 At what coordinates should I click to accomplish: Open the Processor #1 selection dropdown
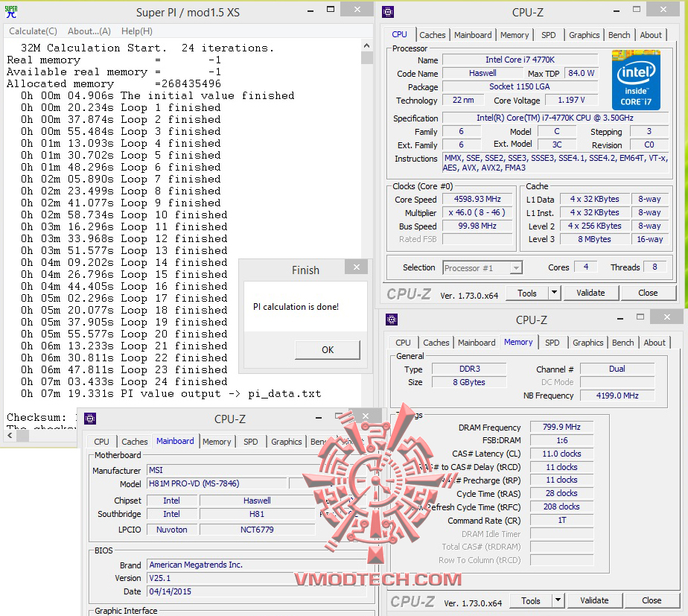[482, 268]
